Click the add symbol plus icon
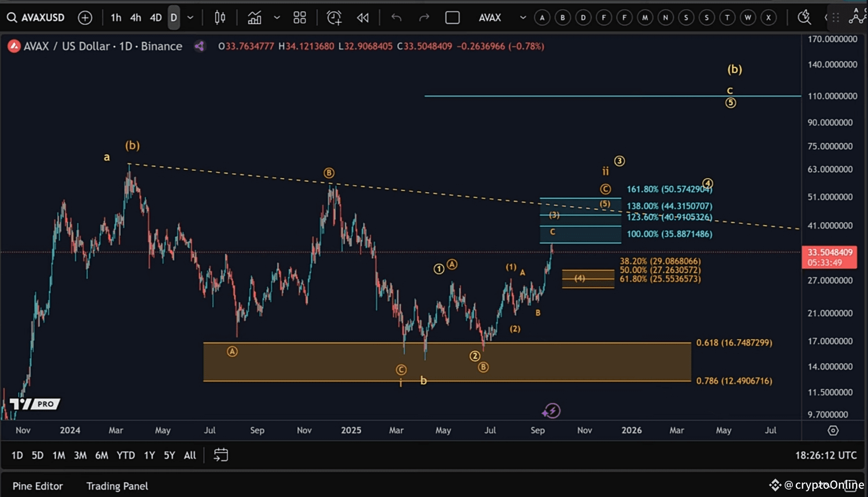This screenshot has width=868, height=497. click(85, 18)
